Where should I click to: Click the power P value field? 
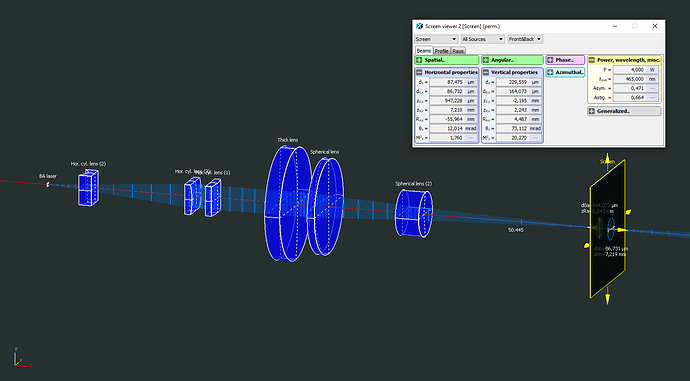click(x=629, y=70)
